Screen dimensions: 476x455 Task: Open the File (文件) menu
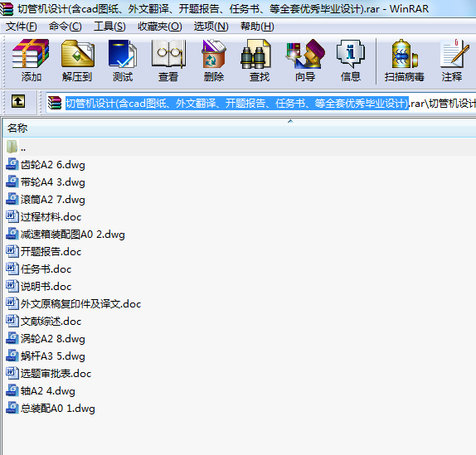22,27
